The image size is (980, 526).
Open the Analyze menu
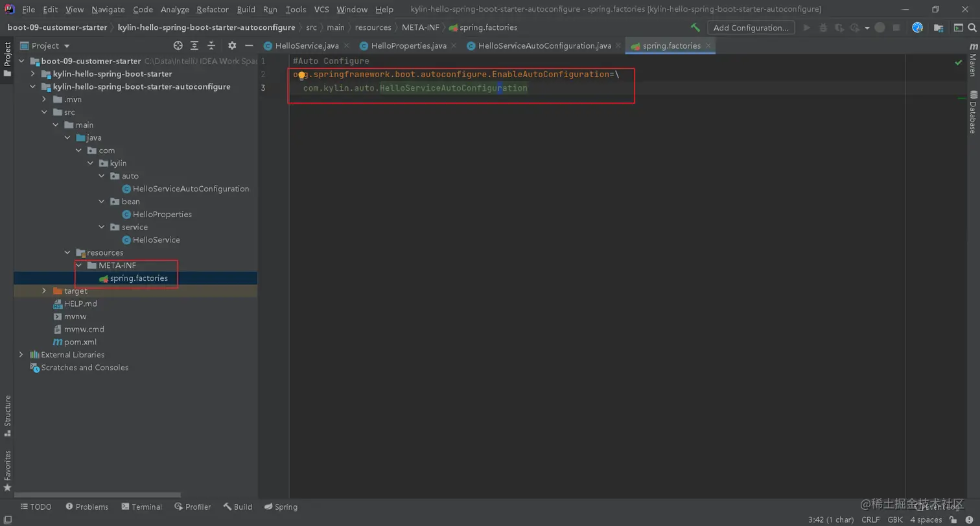pyautogui.click(x=174, y=10)
